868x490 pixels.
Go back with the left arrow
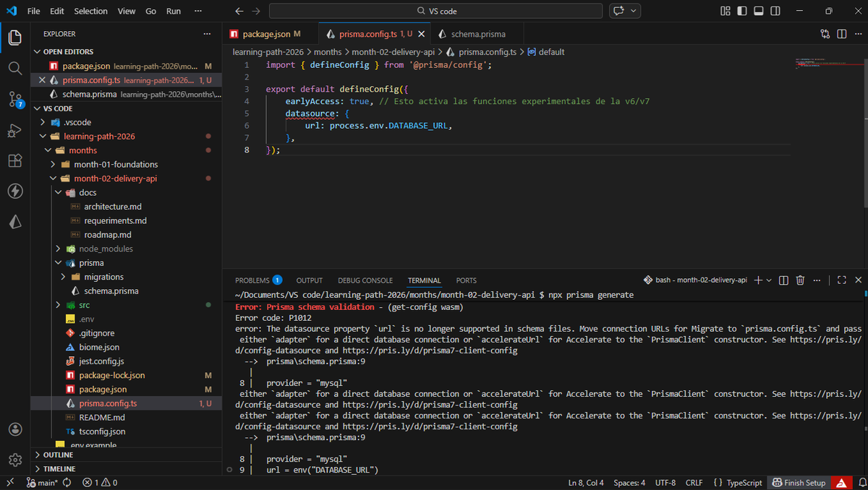[239, 11]
